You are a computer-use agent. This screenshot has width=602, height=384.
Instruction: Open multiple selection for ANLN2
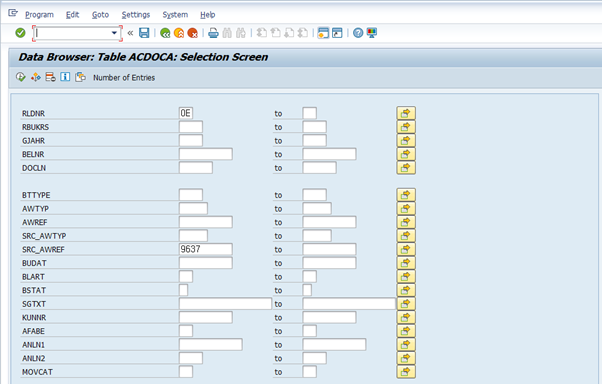pos(406,358)
